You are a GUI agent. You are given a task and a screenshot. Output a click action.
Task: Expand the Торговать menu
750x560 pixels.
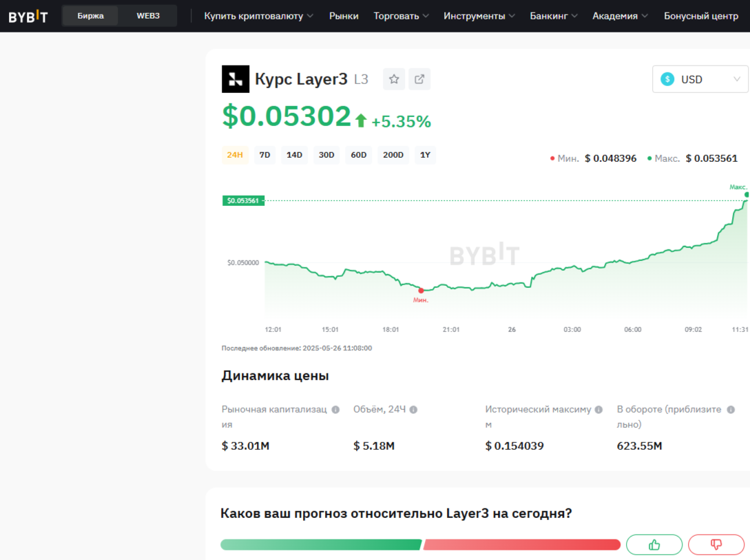pyautogui.click(x=401, y=17)
